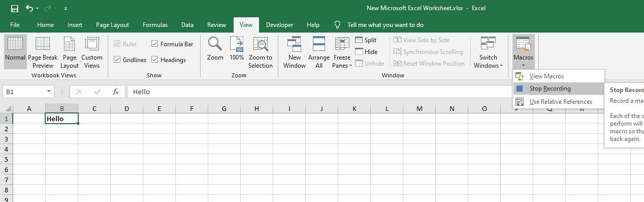644x202 pixels.
Task: Click Zoom to Selection
Action: click(x=261, y=52)
